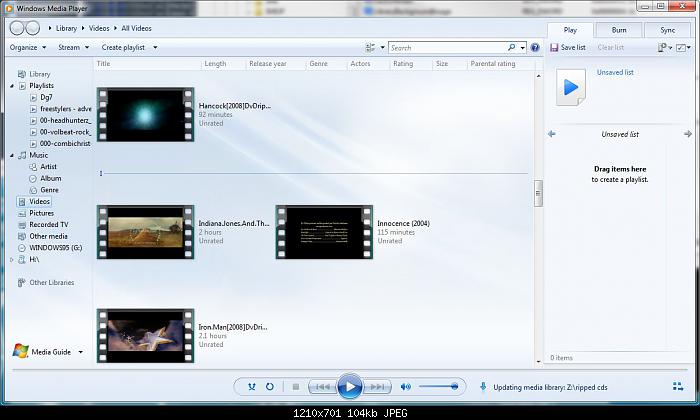This screenshot has height=420, width=700.
Task: Open the 000-combichrist playlist
Action: point(60,143)
